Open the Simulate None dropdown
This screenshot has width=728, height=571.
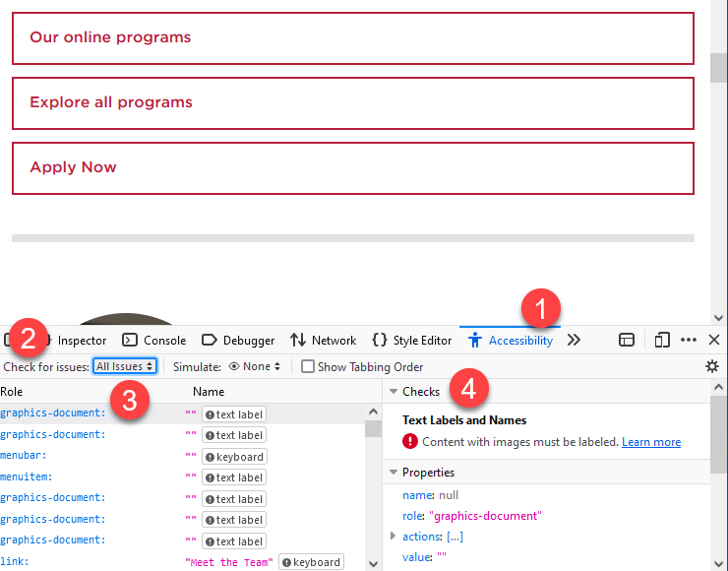[x=255, y=366]
